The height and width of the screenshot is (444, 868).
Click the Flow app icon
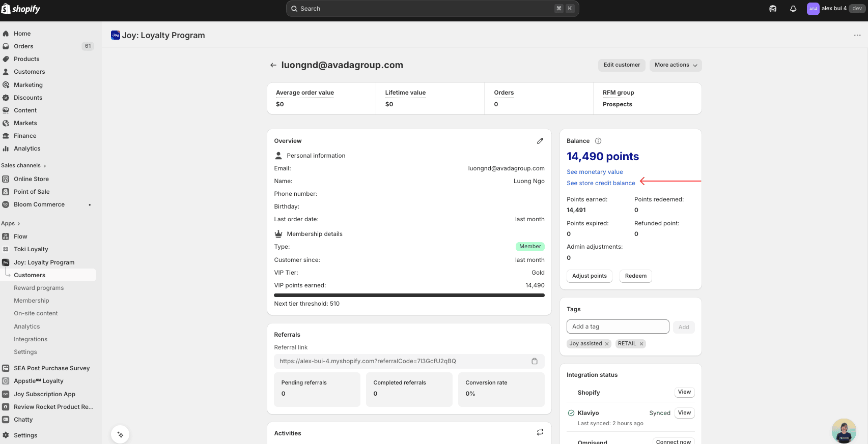click(6, 236)
